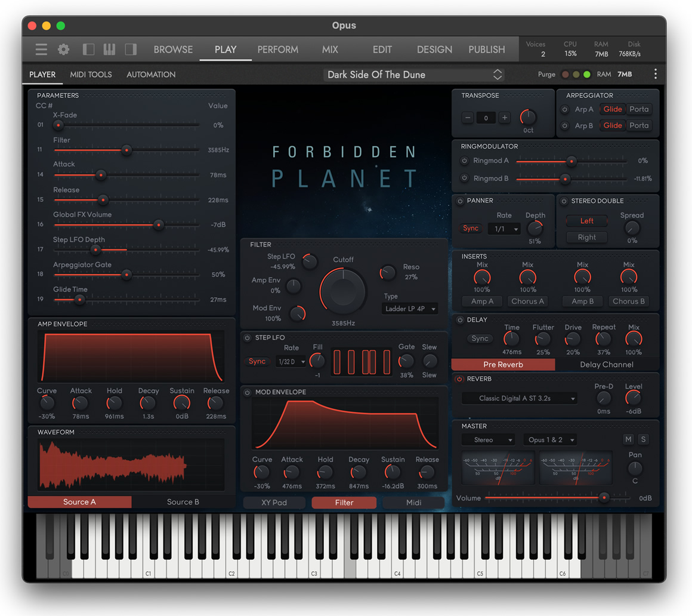This screenshot has width=692, height=616.
Task: Select Source B waveform
Action: (x=183, y=501)
